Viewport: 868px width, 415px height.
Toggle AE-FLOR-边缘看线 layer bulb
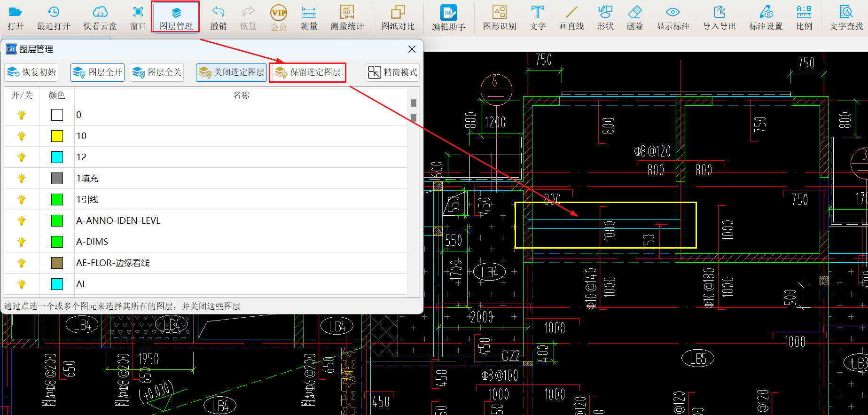pyautogui.click(x=22, y=263)
